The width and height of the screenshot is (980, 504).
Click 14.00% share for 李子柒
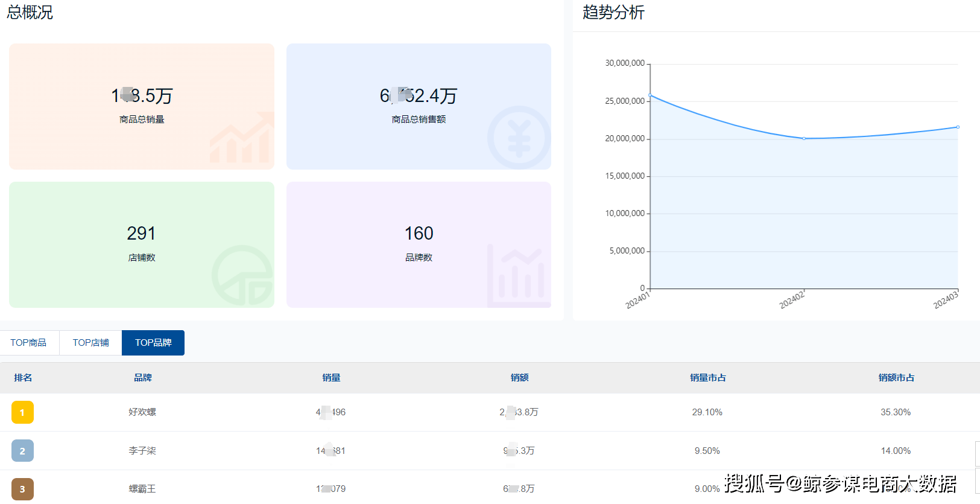[x=896, y=451]
